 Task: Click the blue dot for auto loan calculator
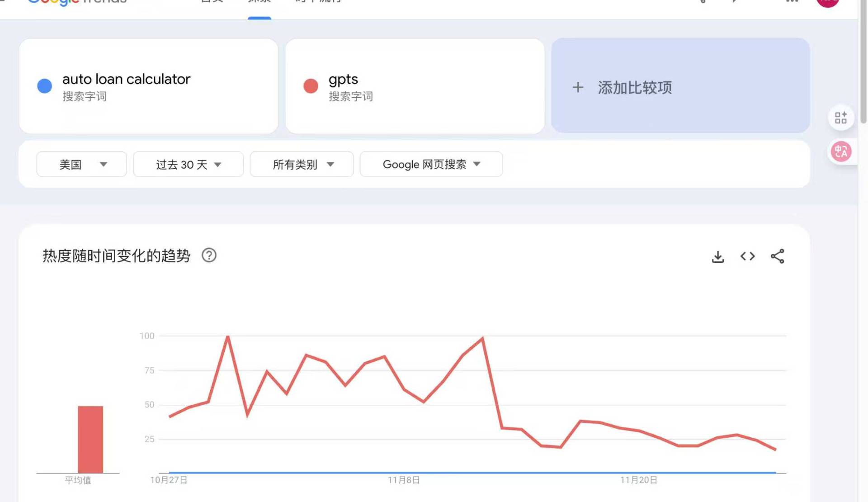pyautogui.click(x=44, y=86)
